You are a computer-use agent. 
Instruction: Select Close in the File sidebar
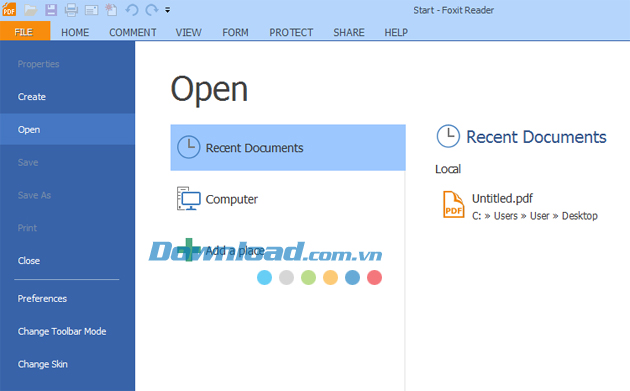pyautogui.click(x=68, y=260)
